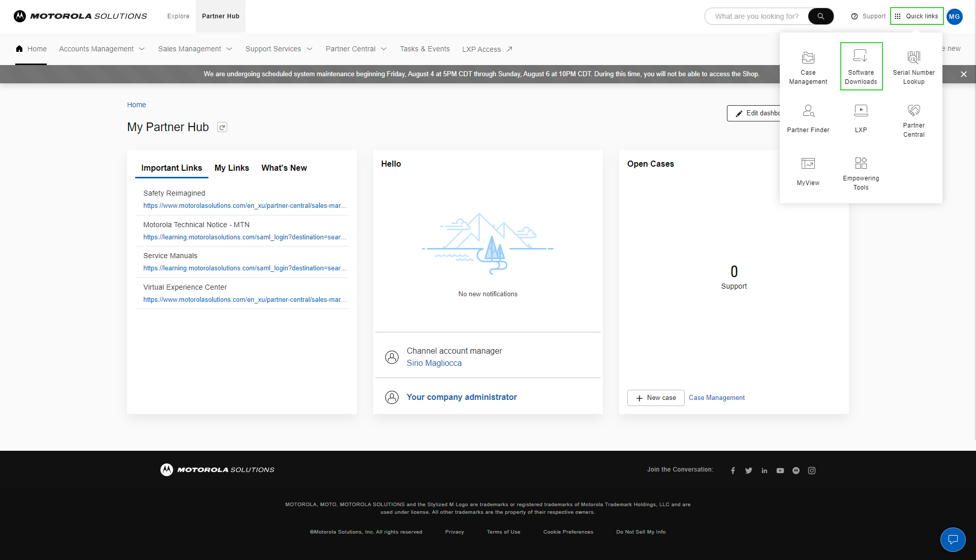The width and height of the screenshot is (976, 560).
Task: Open LXP quick link icon
Action: click(861, 110)
